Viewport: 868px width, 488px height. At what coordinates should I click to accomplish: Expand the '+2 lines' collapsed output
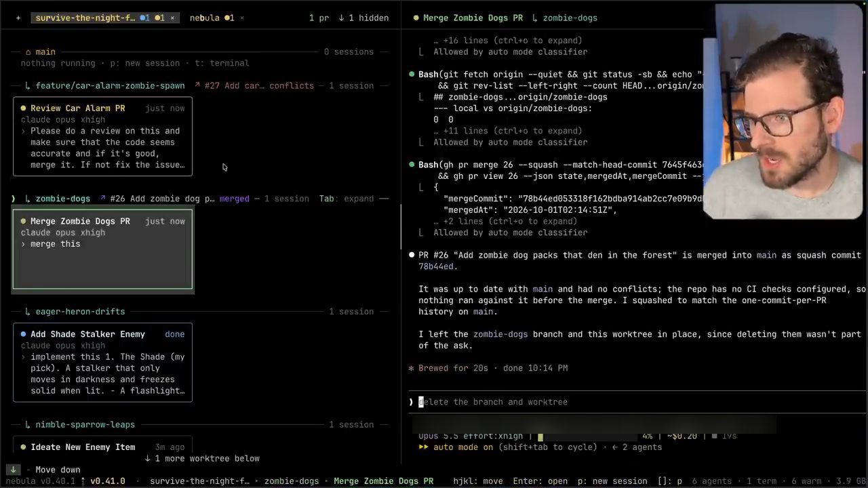coord(505,221)
